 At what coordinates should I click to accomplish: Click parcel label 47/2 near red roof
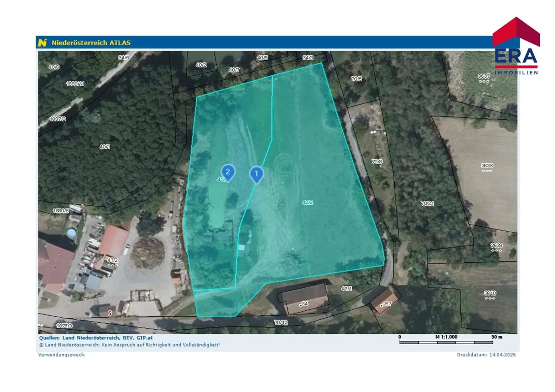pyautogui.click(x=112, y=260)
